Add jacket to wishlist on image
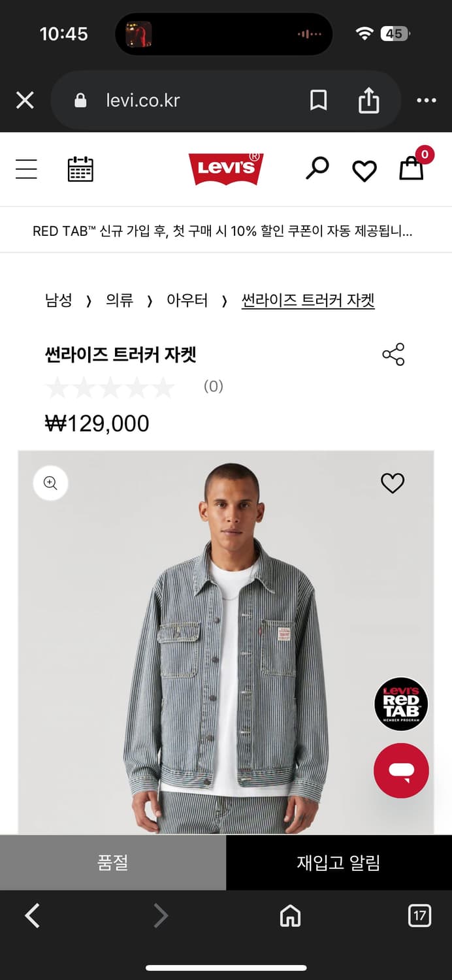452x980 pixels. pyautogui.click(x=393, y=483)
